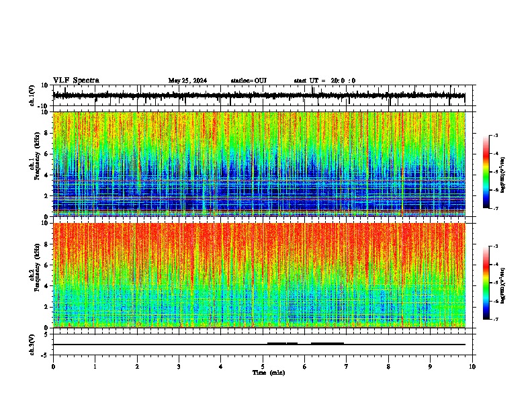Click time axis tick label "9"
Viewport: 532px width, 411px height.
coord(430,367)
